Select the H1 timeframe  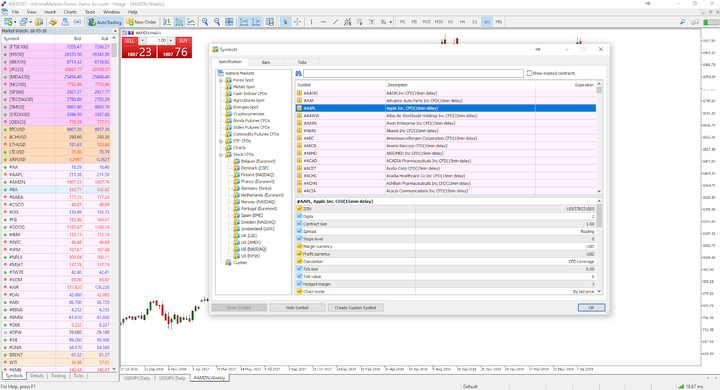point(450,22)
